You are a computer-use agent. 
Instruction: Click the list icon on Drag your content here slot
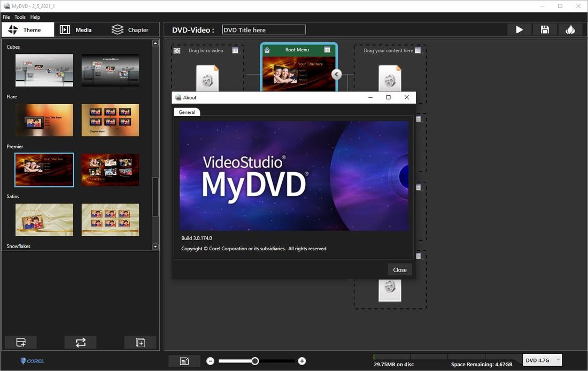pyautogui.click(x=418, y=50)
